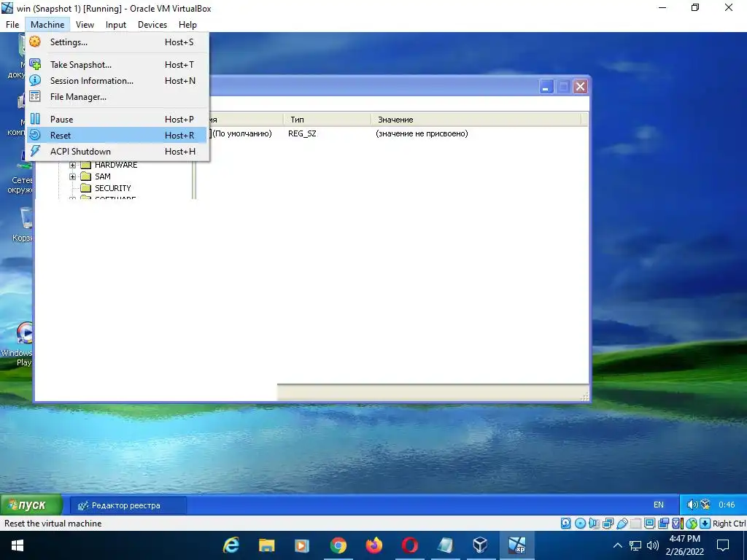The image size is (747, 560).
Task: Click the XP tray clock 0:46
Action: click(727, 505)
